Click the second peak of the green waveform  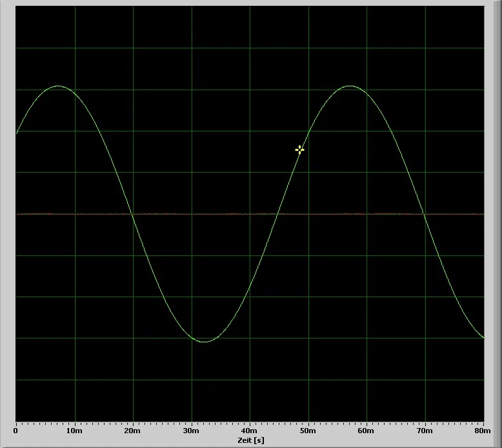pos(350,86)
